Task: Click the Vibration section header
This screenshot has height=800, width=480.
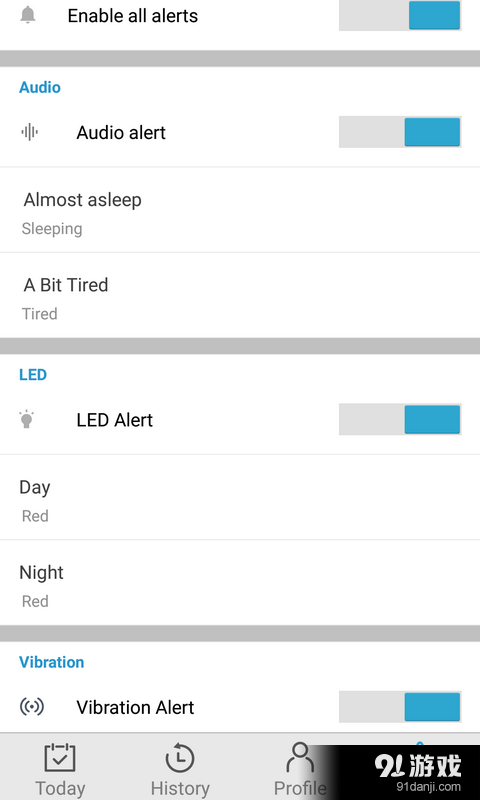Action: [52, 662]
